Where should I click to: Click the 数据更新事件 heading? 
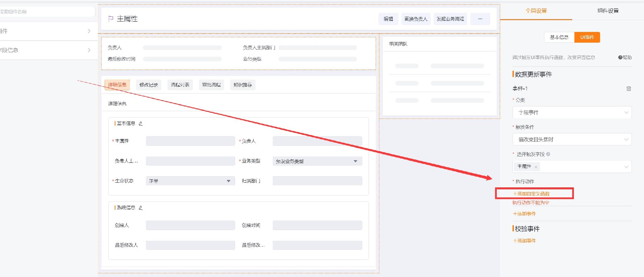click(533, 74)
